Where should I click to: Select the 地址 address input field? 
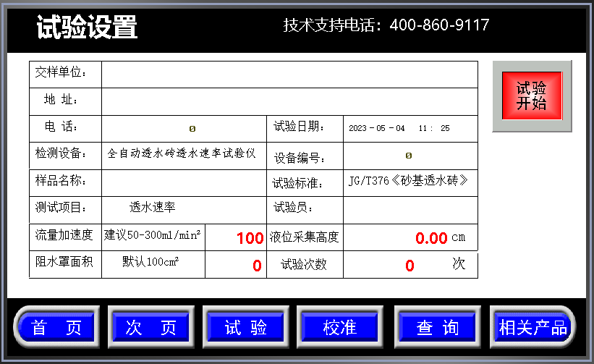tap(289, 101)
